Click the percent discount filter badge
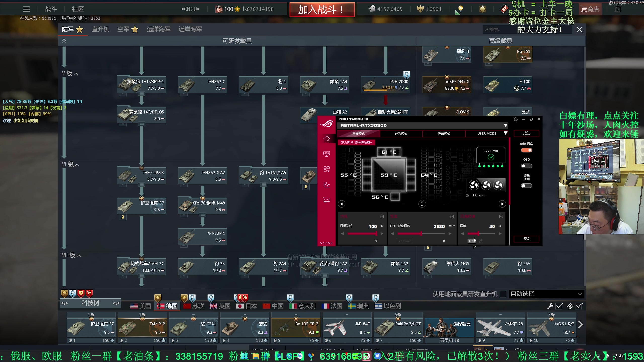The height and width of the screenshot is (362, 644). pos(89,293)
